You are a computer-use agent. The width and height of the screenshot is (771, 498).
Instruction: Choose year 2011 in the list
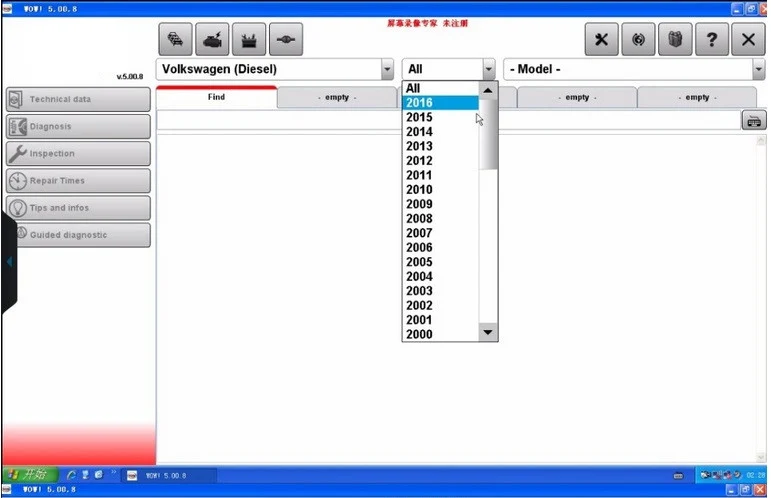(440, 175)
